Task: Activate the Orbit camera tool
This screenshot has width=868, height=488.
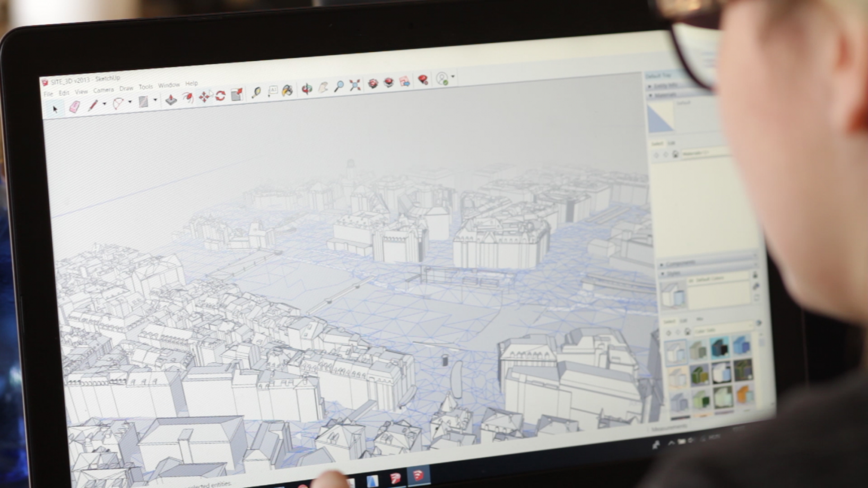Action: (x=307, y=89)
